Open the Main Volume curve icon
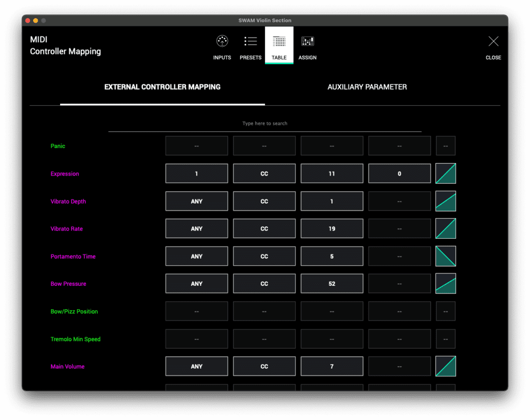 click(445, 366)
